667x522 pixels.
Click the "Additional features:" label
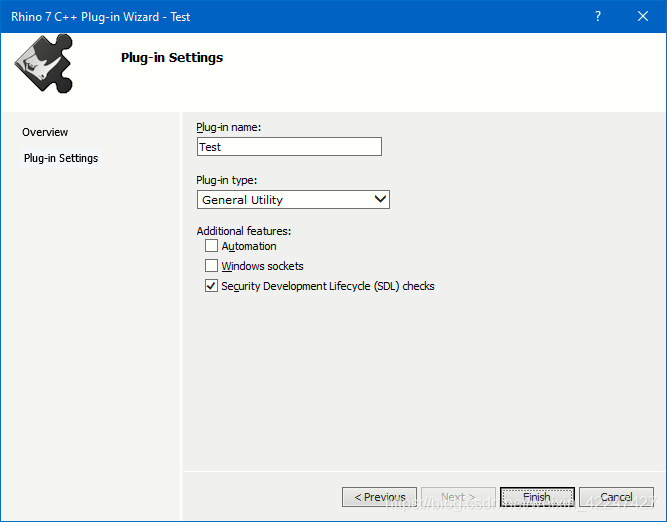[x=244, y=231]
